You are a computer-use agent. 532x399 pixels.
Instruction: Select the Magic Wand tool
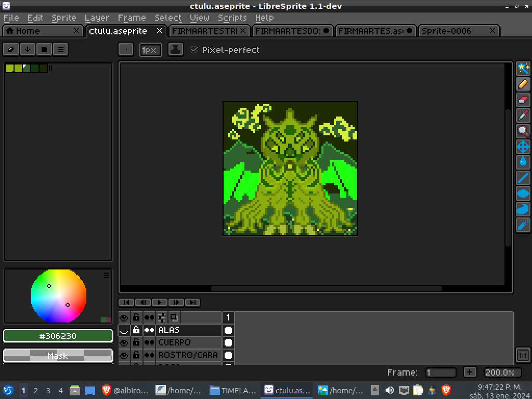point(523,69)
